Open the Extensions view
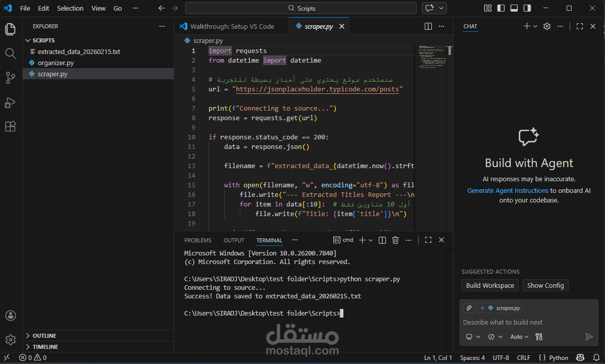 point(11,127)
